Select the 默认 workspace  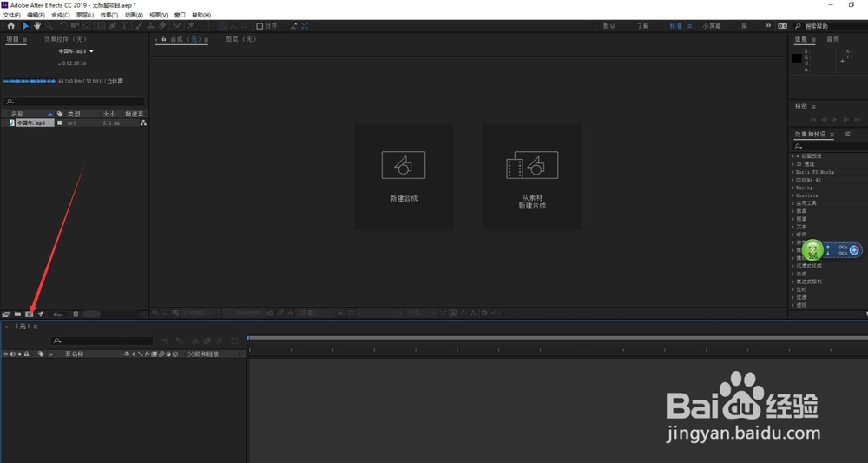tap(609, 26)
